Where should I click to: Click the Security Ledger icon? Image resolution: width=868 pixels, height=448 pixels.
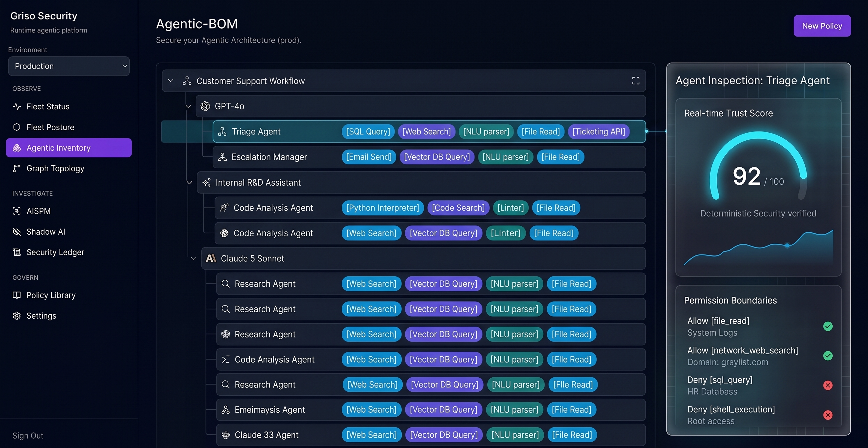coord(16,252)
